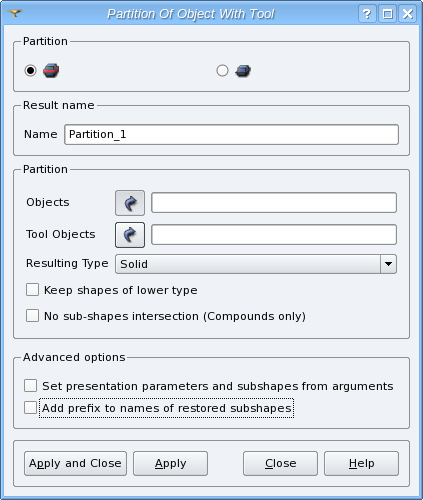Image resolution: width=423 pixels, height=500 pixels.
Task: Toggle Add prefix to names checkbox
Action: (x=30, y=408)
